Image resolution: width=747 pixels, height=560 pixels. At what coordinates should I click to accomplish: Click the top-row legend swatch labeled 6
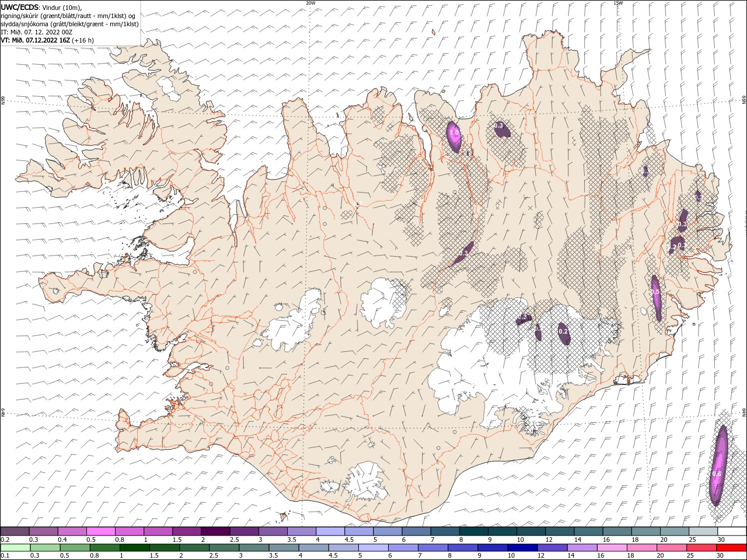(x=416, y=531)
